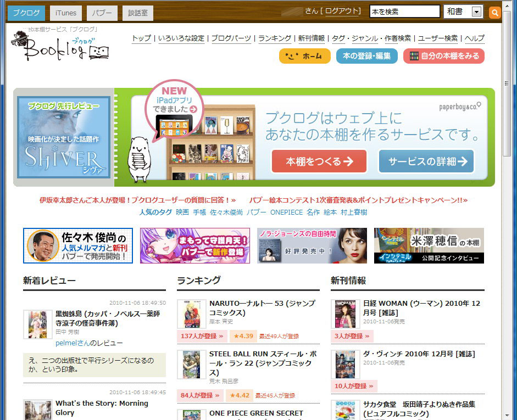Open the 和書 category dropdown
The width and height of the screenshot is (517, 420).
click(463, 12)
